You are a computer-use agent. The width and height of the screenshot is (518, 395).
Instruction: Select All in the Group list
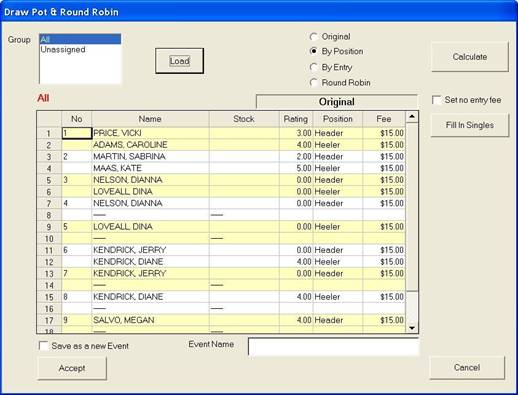point(80,39)
